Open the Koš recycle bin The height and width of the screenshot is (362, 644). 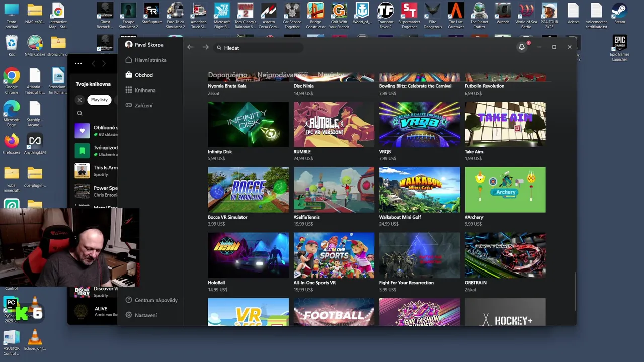point(11,46)
